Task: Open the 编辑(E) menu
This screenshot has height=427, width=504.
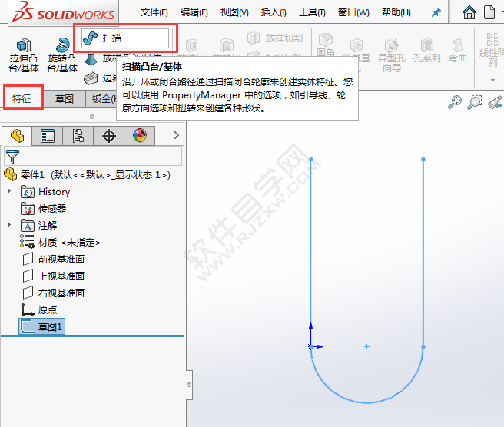Action: point(194,12)
